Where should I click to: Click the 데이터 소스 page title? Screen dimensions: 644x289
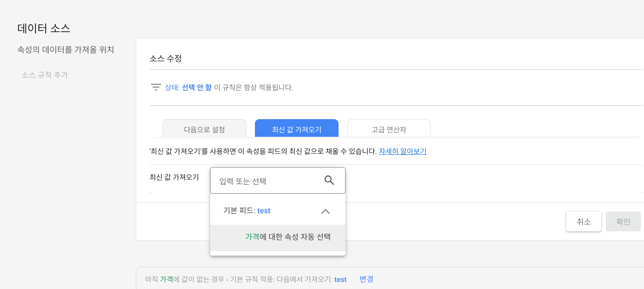tap(44, 29)
